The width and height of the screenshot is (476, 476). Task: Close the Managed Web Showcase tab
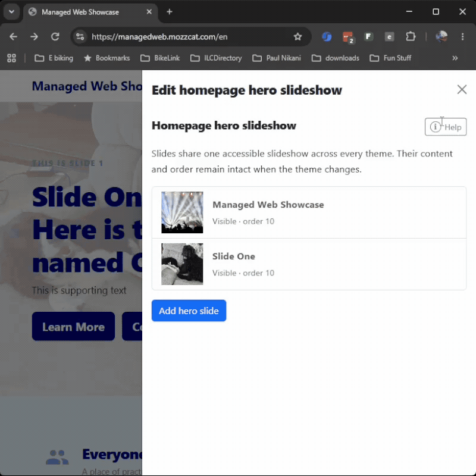pos(149,12)
